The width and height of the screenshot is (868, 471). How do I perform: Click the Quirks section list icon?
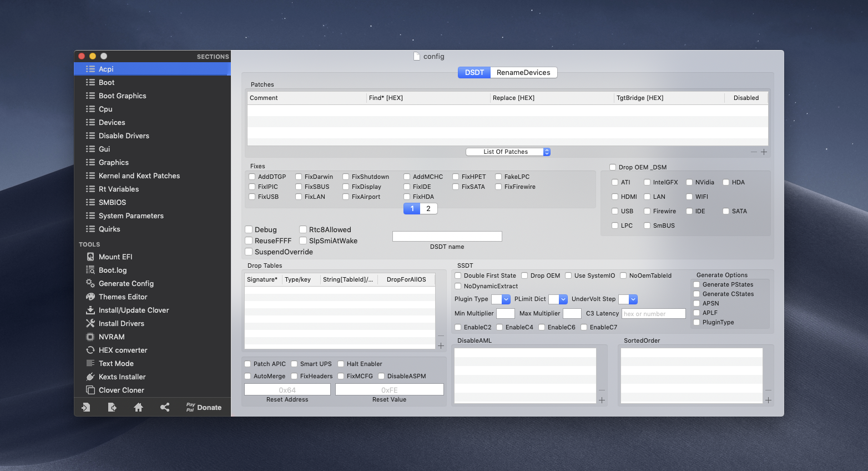click(90, 229)
